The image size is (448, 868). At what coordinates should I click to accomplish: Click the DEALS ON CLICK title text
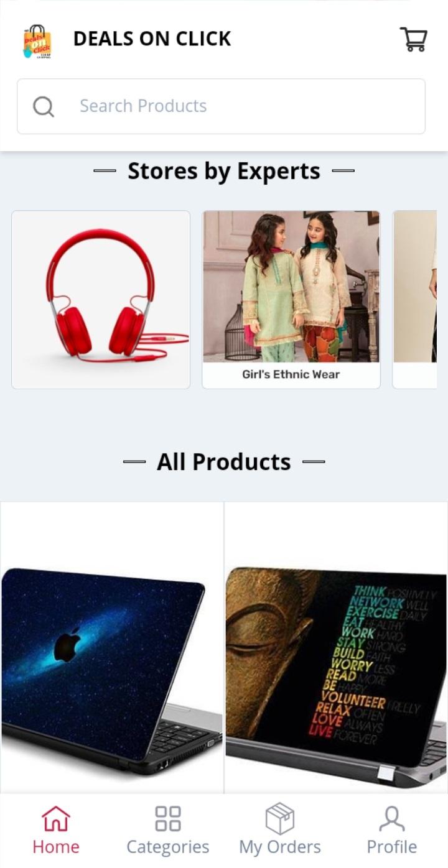coord(152,39)
